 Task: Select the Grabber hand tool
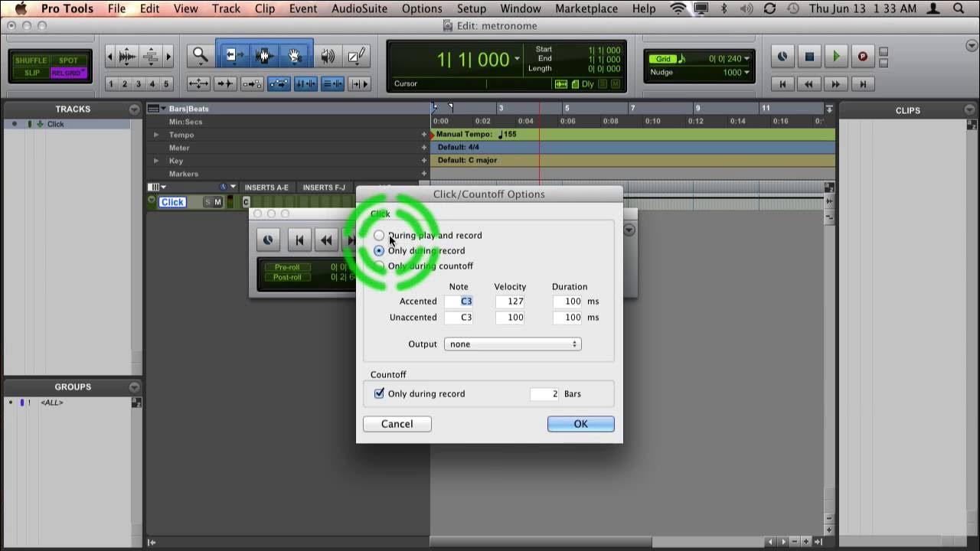pos(295,56)
